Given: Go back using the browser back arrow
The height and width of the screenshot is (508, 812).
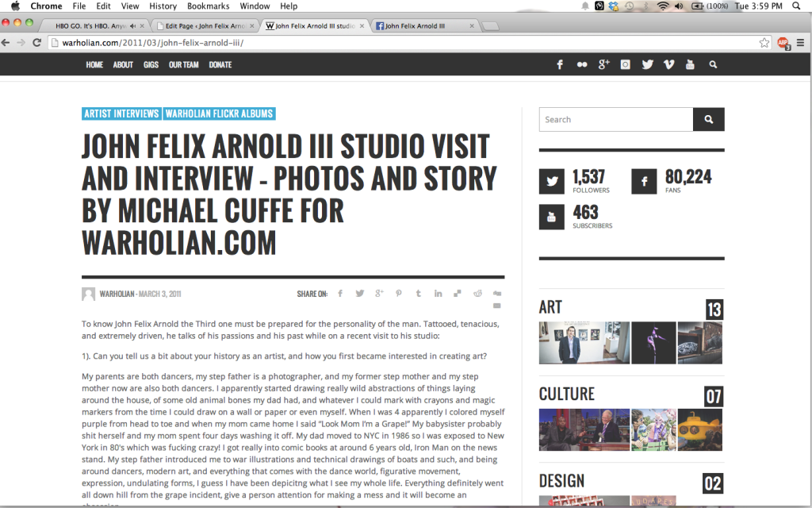Looking at the screenshot, I should point(6,43).
